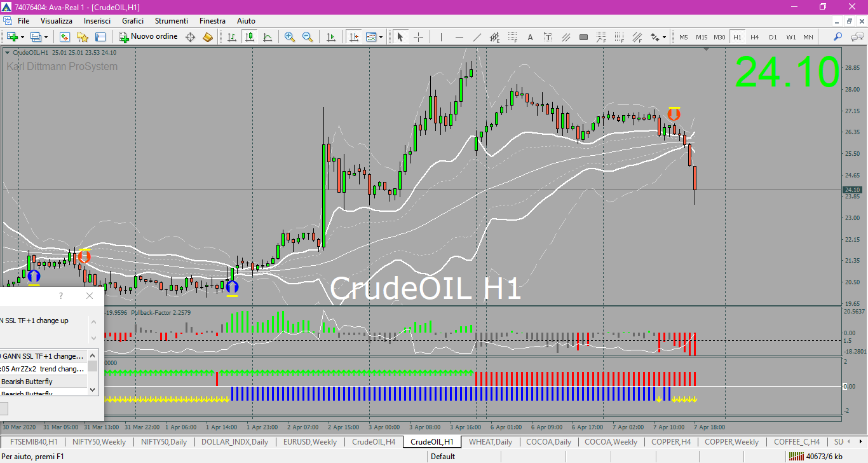Select the Trendline drawing tool

[x=477, y=37]
